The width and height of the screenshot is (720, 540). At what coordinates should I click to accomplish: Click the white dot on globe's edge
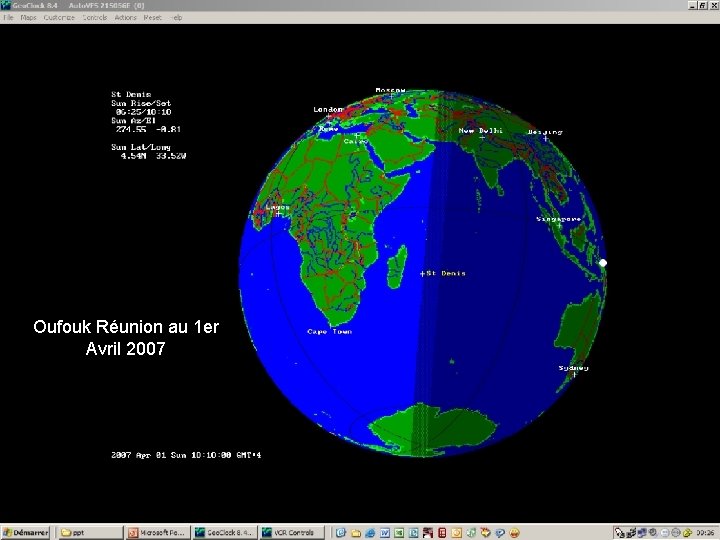pos(603,263)
